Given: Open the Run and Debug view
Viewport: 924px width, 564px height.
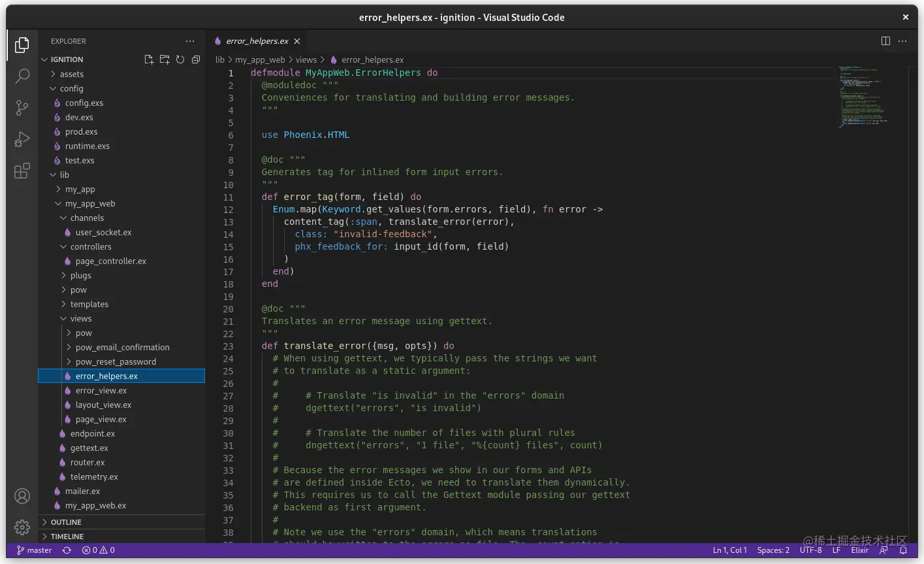Looking at the screenshot, I should pyautogui.click(x=22, y=139).
